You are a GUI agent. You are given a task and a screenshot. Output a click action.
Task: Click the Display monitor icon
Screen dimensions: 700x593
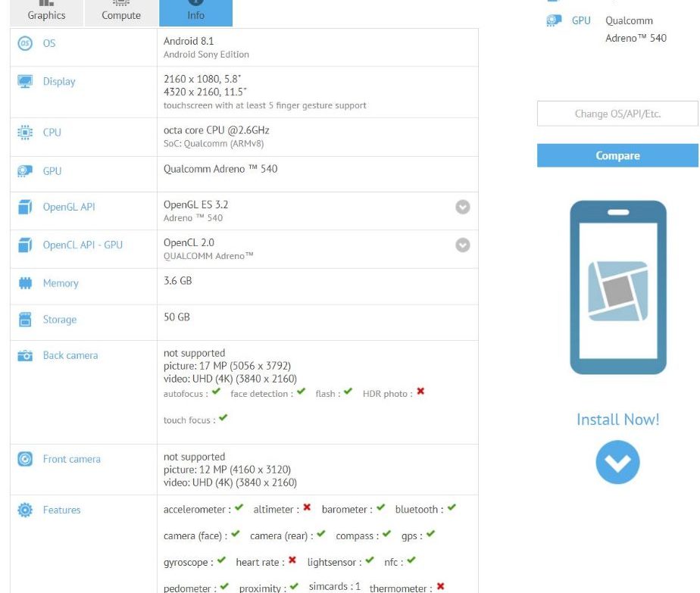point(25,82)
